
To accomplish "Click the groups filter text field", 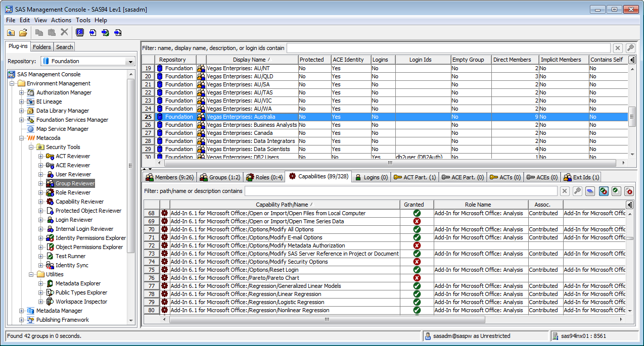I will point(448,48).
